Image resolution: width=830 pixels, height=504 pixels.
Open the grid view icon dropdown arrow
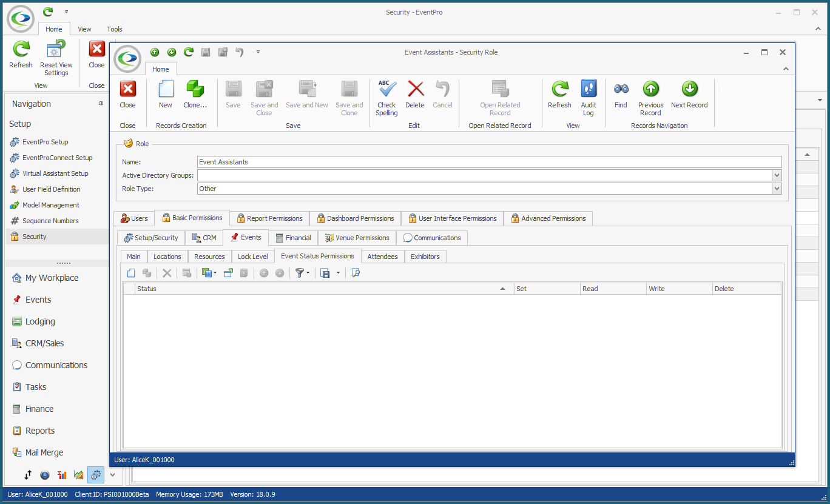coord(215,273)
